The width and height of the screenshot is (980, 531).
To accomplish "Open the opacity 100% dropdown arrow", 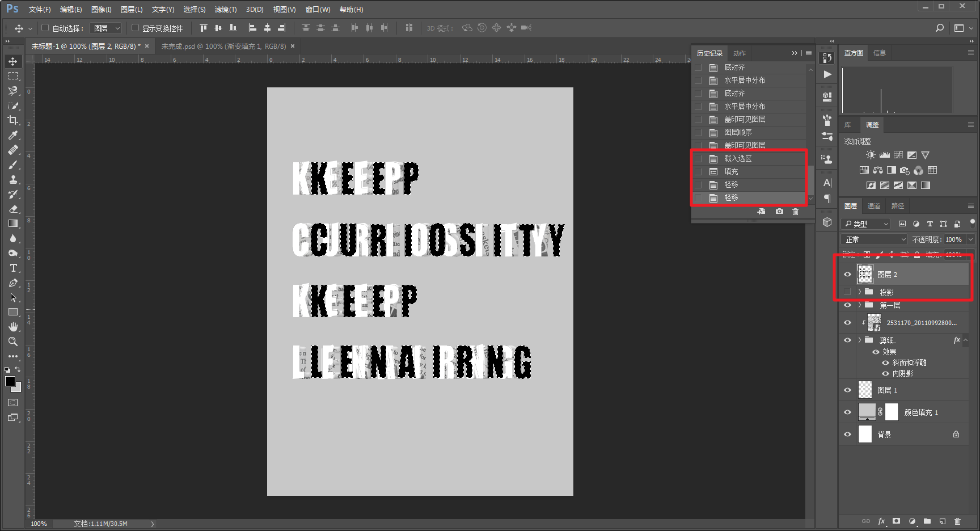I will point(970,239).
